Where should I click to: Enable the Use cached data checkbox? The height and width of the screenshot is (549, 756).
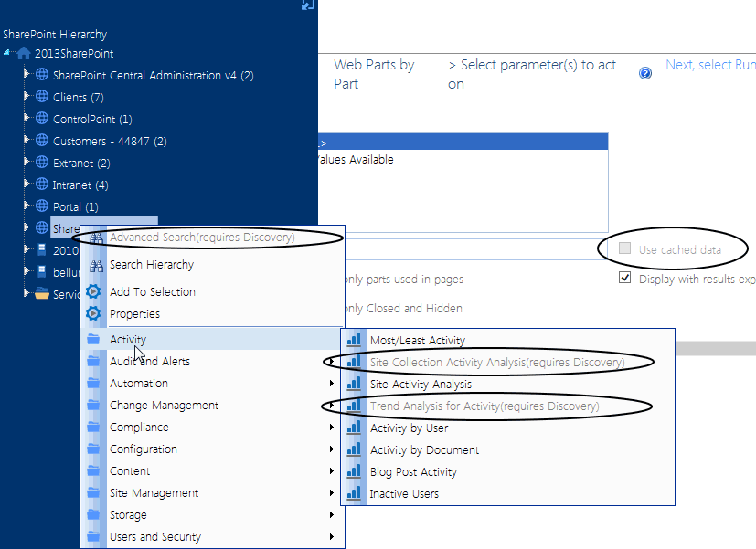click(626, 248)
